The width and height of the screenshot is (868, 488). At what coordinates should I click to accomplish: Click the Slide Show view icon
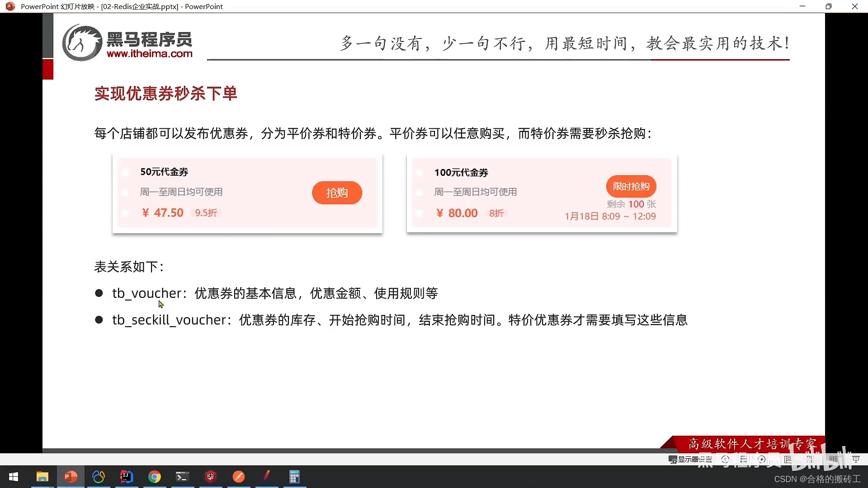(x=856, y=459)
